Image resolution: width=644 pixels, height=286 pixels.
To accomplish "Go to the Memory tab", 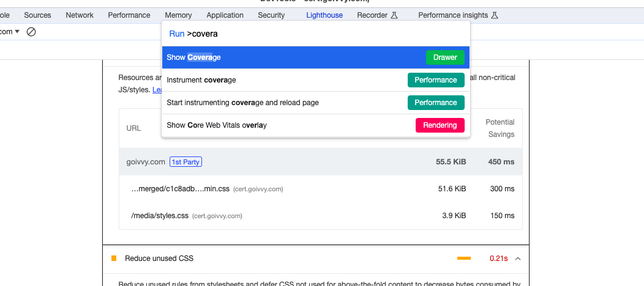I will tap(178, 15).
